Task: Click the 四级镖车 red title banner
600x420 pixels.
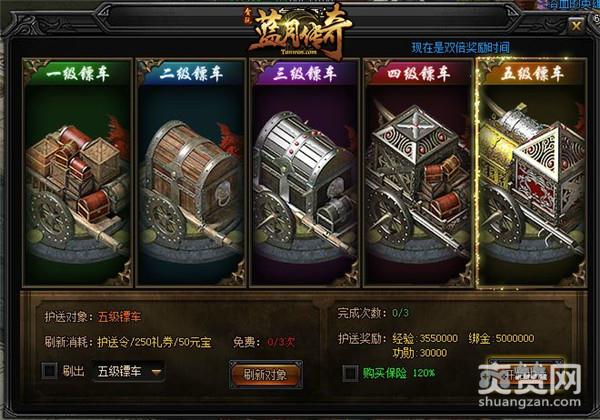Action: tap(418, 73)
